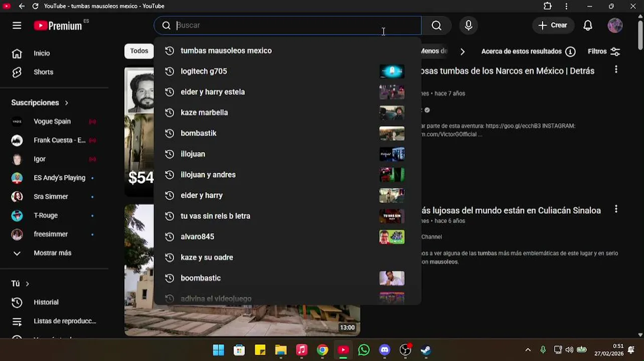Click boombastic suggestion thumbnail
Image resolution: width=644 pixels, height=361 pixels.
click(392, 278)
